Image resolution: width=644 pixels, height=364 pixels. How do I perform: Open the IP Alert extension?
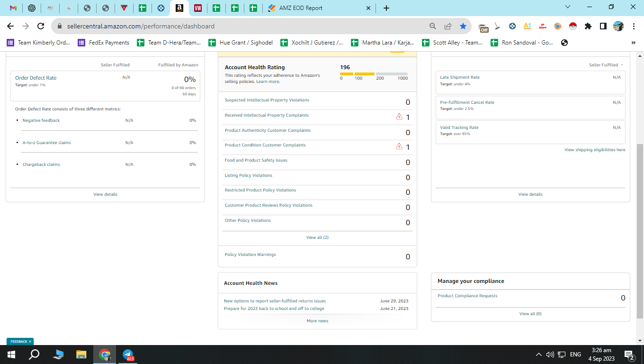[543, 26]
